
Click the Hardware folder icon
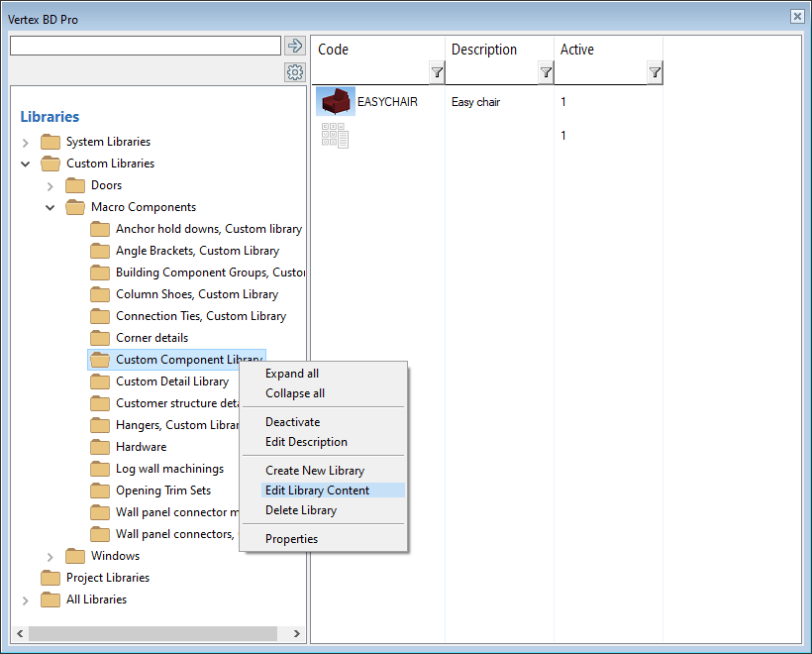coord(100,447)
